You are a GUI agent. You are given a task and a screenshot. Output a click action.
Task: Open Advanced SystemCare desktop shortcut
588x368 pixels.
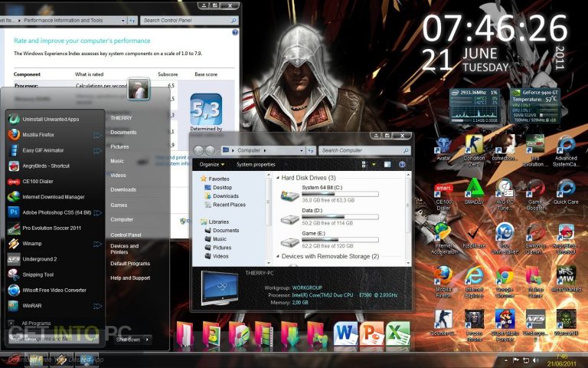pos(566,151)
